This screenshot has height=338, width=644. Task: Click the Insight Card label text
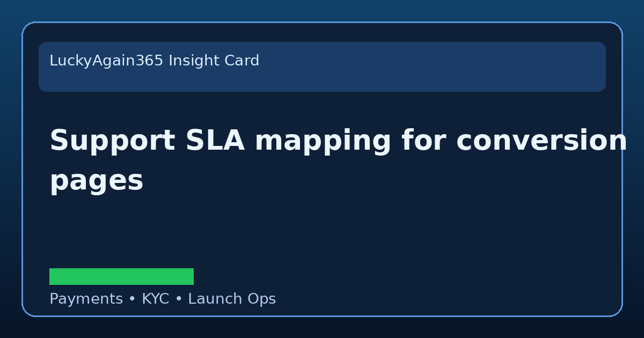click(214, 61)
